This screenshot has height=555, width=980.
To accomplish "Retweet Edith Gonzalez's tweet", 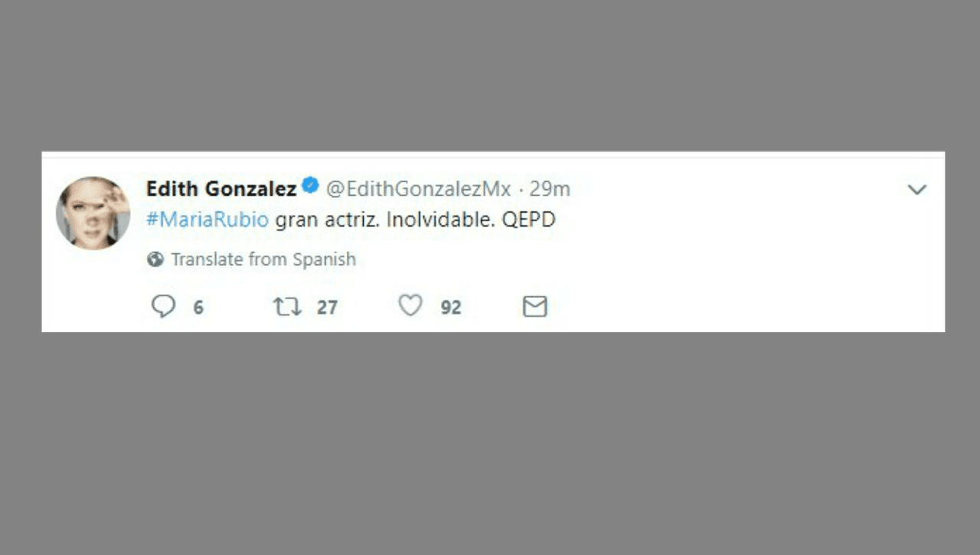I will pos(286,305).
